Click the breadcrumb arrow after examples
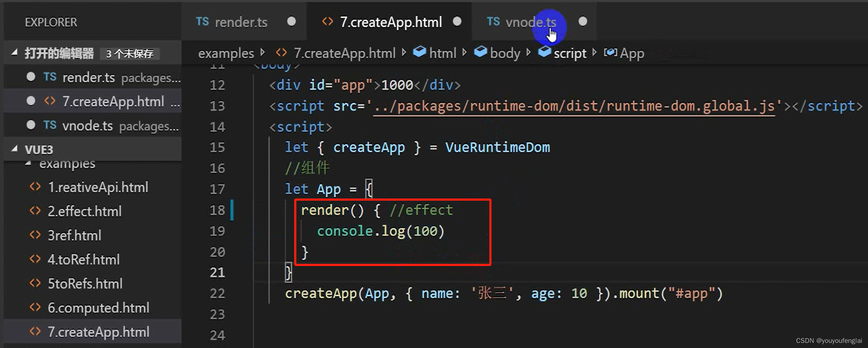 point(263,53)
